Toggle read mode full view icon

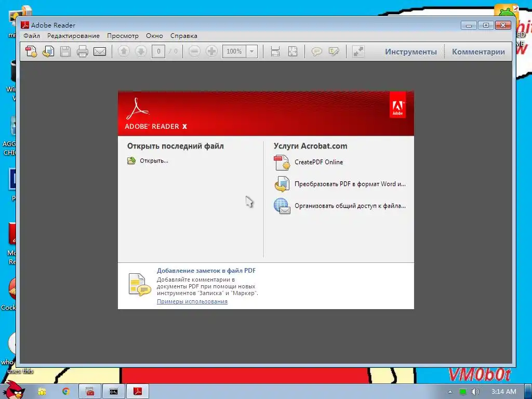358,51
